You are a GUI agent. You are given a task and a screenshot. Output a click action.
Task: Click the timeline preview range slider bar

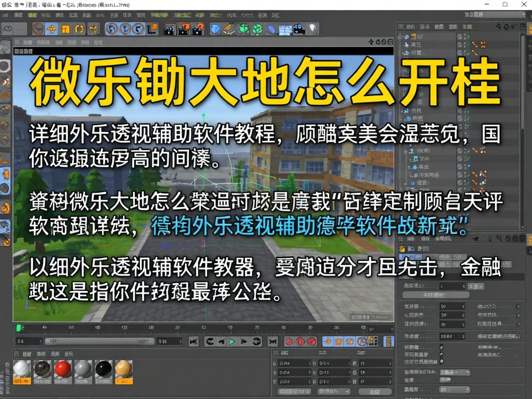[x=99, y=341]
